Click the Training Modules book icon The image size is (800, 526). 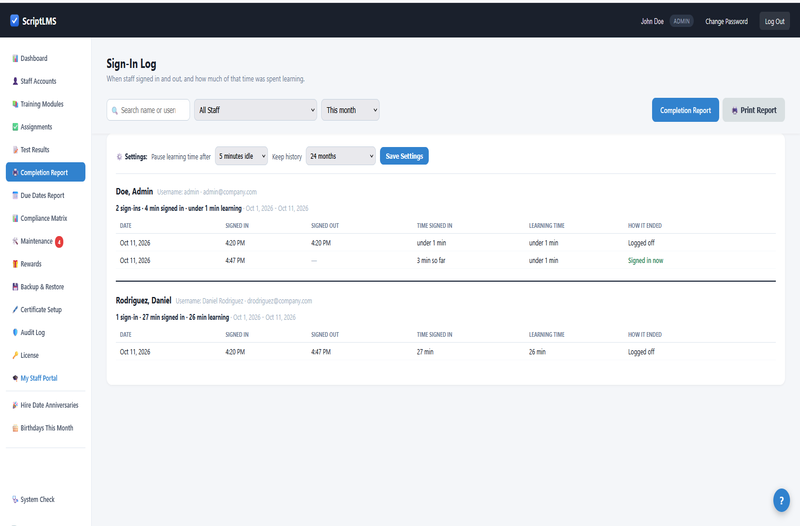15,104
